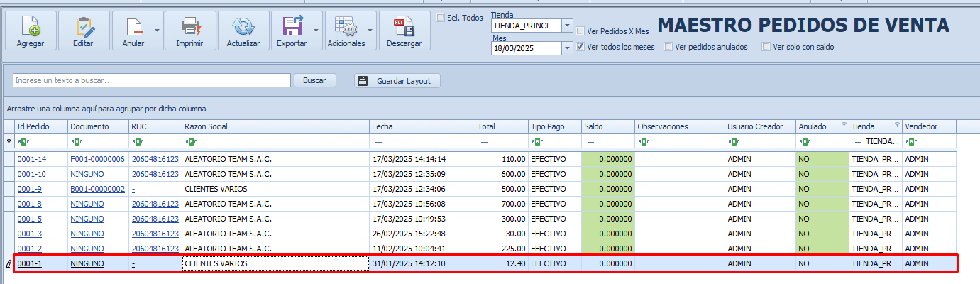
Task: Sort by RUC column header
Action: click(x=155, y=126)
